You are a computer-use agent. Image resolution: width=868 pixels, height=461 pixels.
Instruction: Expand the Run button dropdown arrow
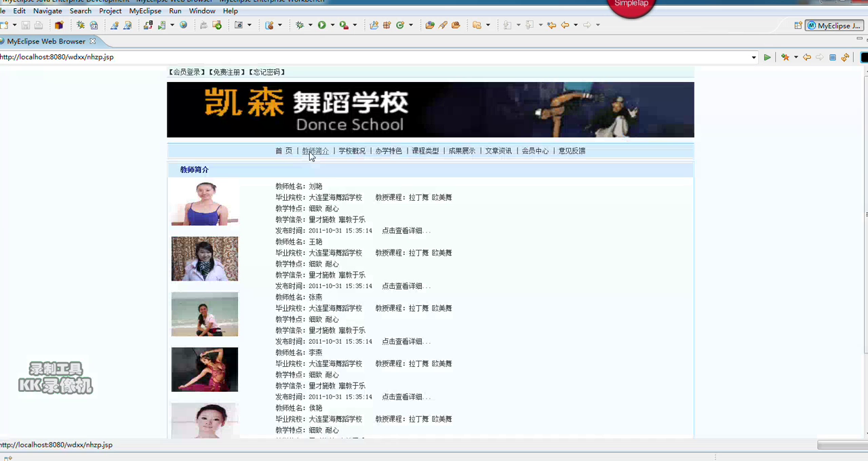[332, 25]
